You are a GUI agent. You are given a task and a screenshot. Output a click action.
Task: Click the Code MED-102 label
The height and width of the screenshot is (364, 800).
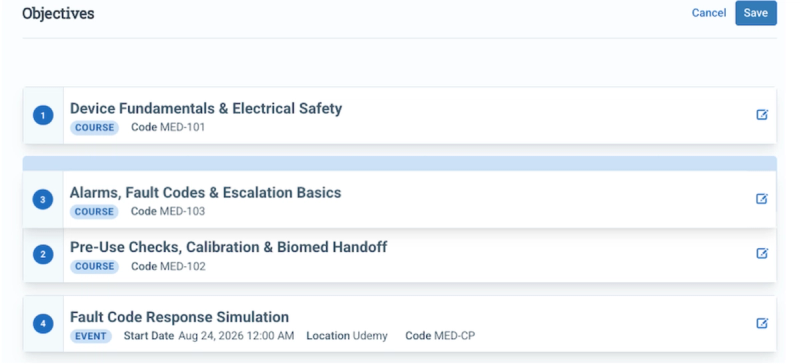(168, 266)
